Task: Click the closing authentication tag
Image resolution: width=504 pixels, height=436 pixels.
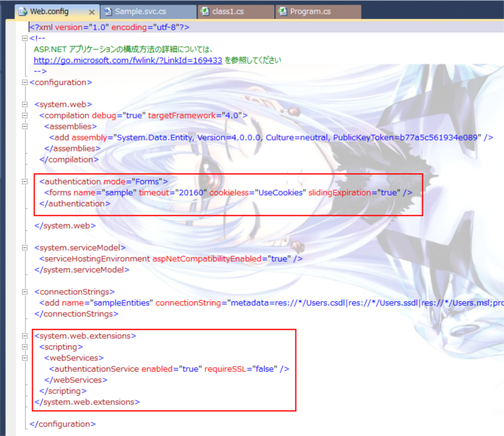Action: pos(75,204)
